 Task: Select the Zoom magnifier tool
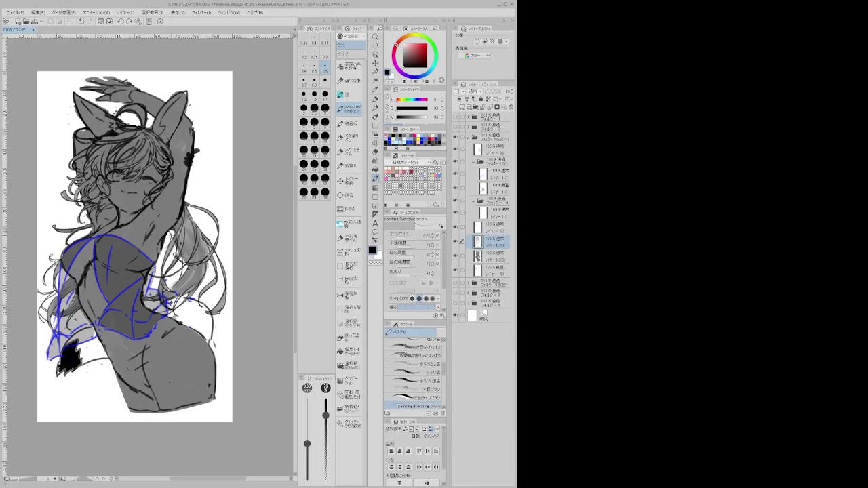[x=375, y=37]
